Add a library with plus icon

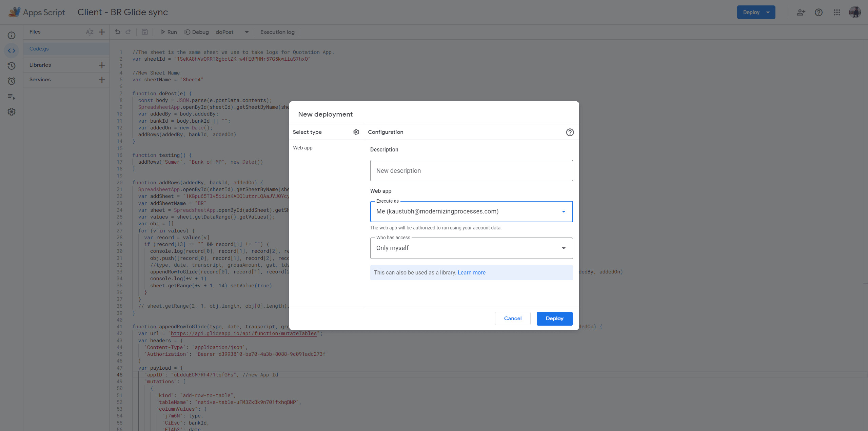click(x=102, y=65)
